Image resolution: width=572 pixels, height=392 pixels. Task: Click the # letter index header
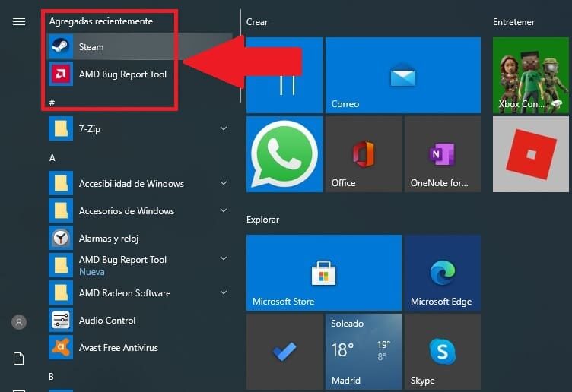[52, 103]
